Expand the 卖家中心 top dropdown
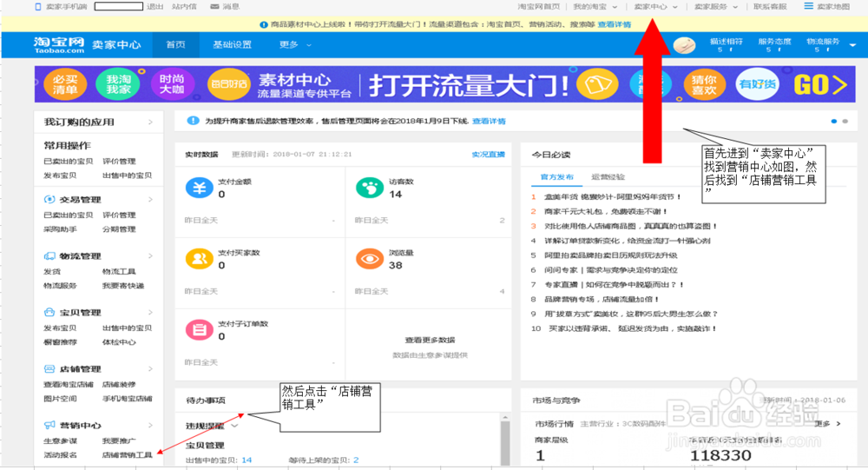Viewport: 868px width, 470px height. (x=674, y=7)
